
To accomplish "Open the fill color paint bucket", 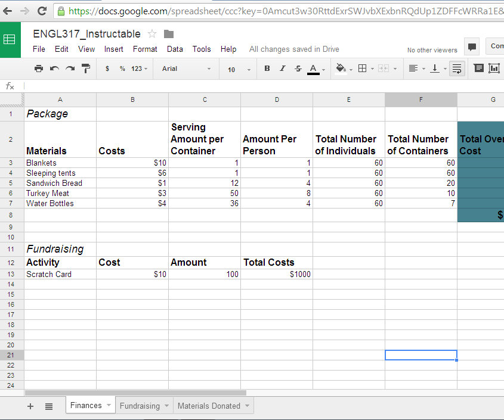I will coord(341,69).
